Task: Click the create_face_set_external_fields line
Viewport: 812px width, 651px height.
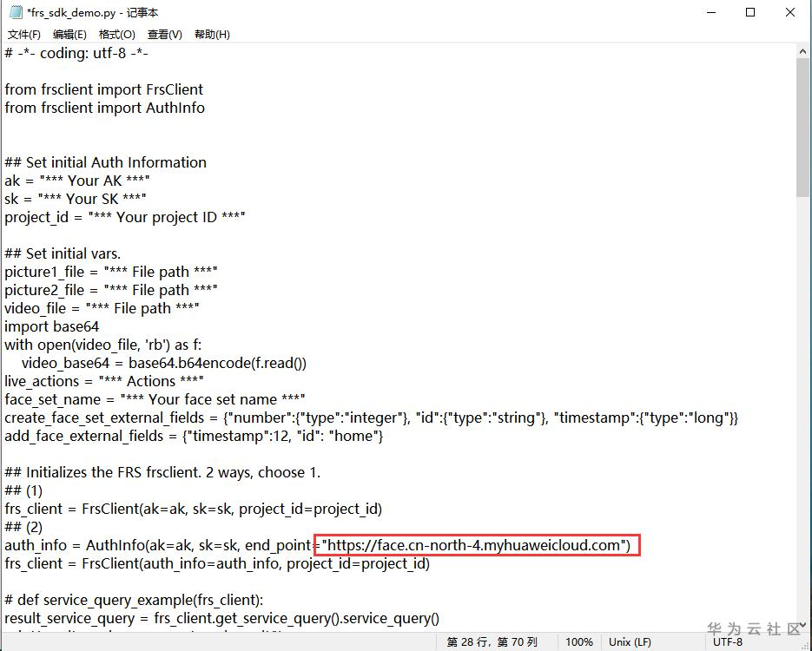Action: pyautogui.click(x=372, y=418)
